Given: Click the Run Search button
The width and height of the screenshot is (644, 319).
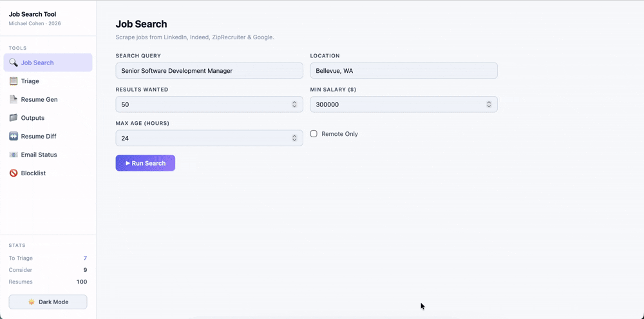Looking at the screenshot, I should coord(146,163).
